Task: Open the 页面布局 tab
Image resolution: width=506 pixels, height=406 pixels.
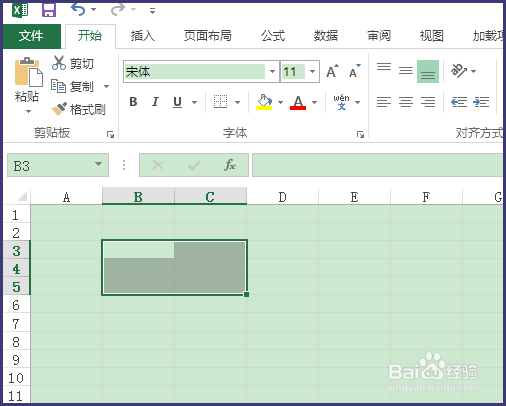Action: click(x=208, y=36)
